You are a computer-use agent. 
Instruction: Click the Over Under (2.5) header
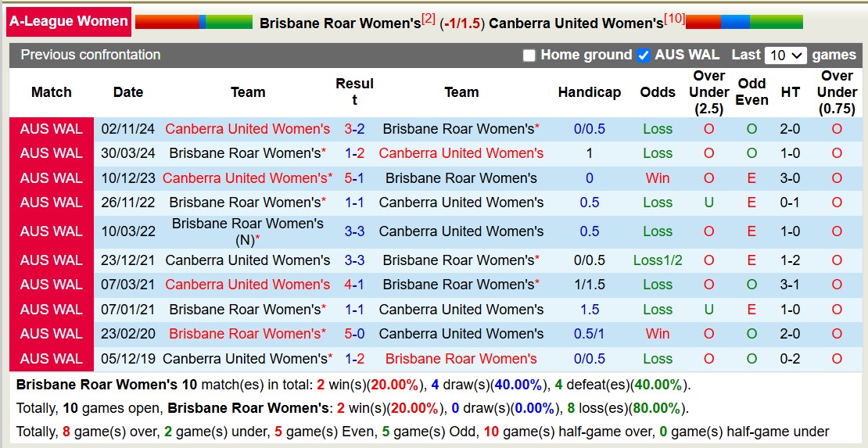(x=709, y=92)
